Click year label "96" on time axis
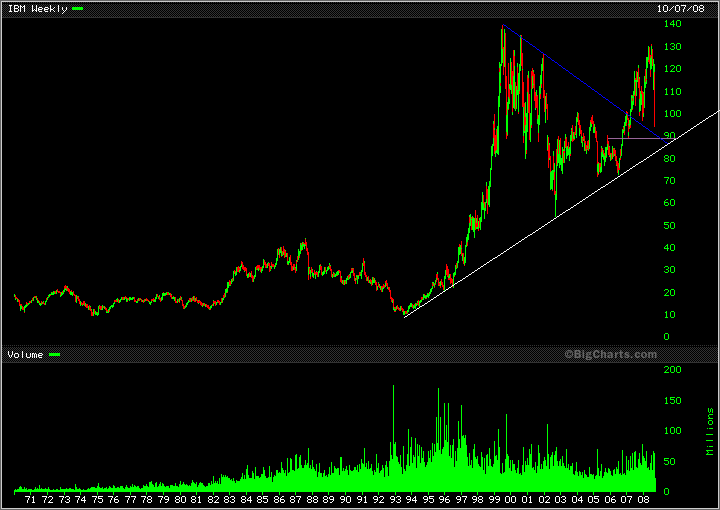The width and height of the screenshot is (720, 510). (x=444, y=499)
